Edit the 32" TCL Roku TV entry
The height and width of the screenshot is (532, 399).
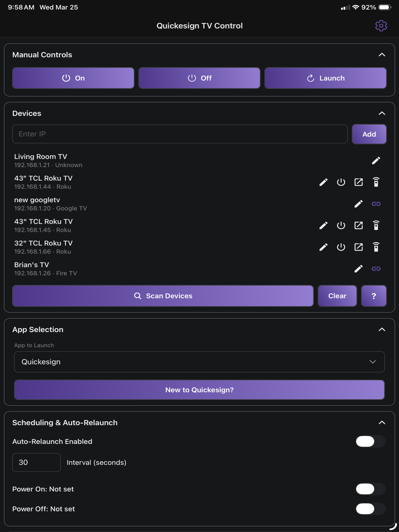coord(323,247)
